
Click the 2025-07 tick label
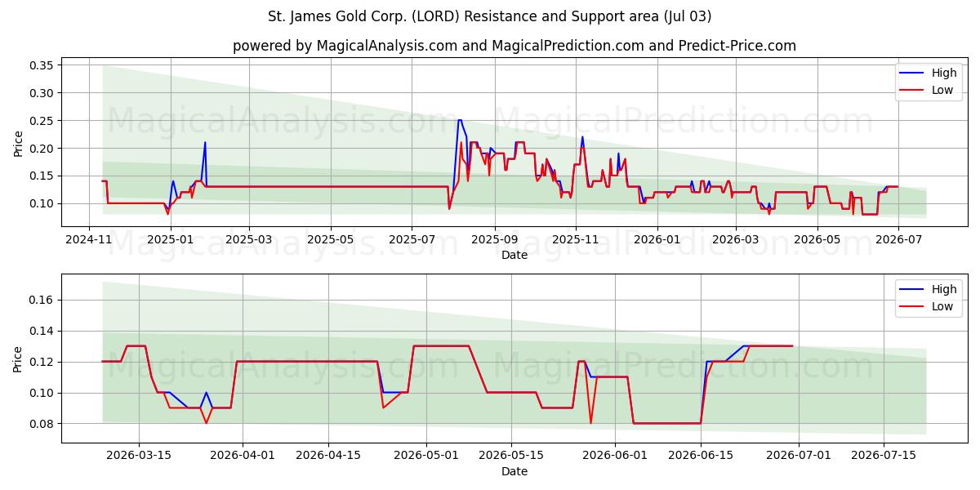coord(412,239)
